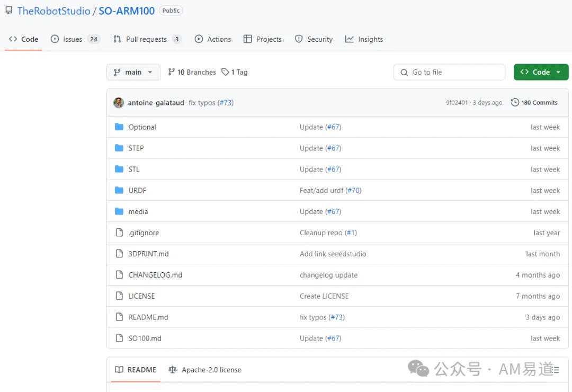Click the URDF folder icon

click(x=119, y=191)
